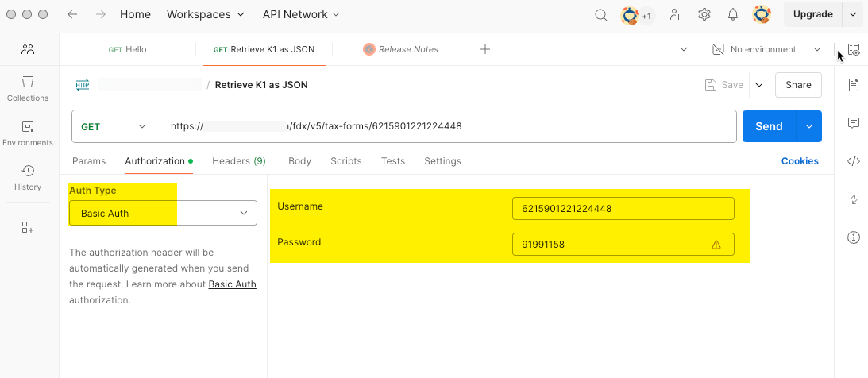Image resolution: width=868 pixels, height=378 pixels.
Task: Open the Basic Auth documentation link
Action: pos(232,284)
